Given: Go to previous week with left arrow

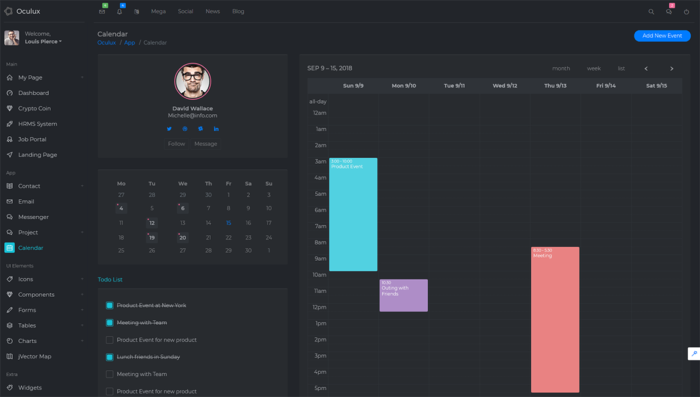Looking at the screenshot, I should click(646, 68).
